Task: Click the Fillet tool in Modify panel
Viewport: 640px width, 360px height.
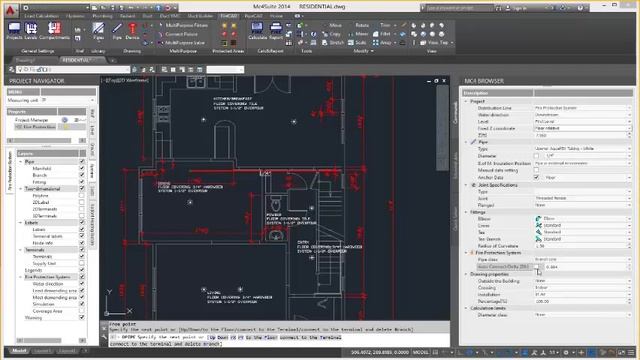Action: (382, 34)
